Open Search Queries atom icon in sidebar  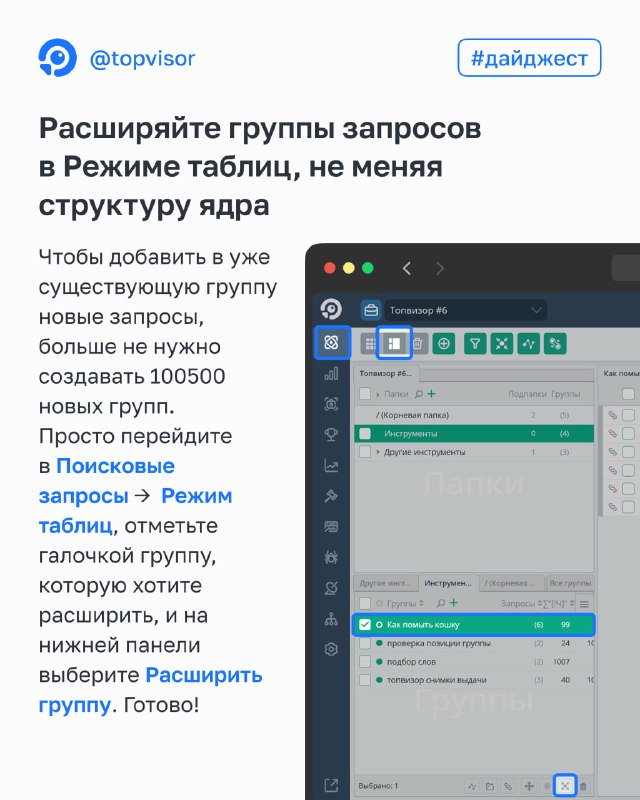point(331,342)
